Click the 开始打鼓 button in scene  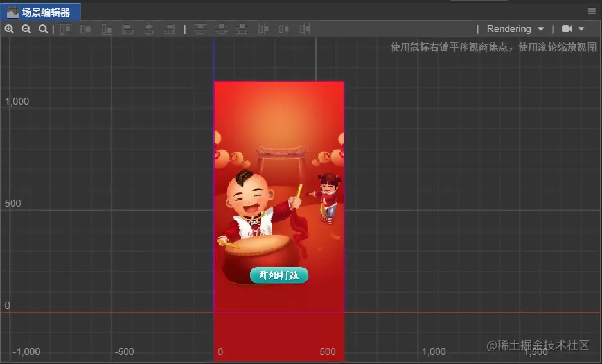tap(279, 275)
